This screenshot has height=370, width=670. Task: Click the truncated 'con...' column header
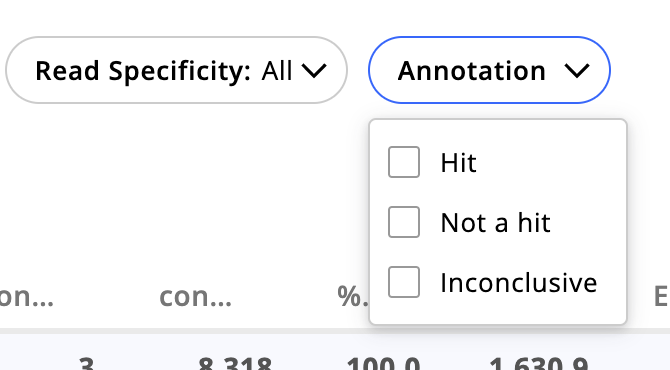[195, 296]
